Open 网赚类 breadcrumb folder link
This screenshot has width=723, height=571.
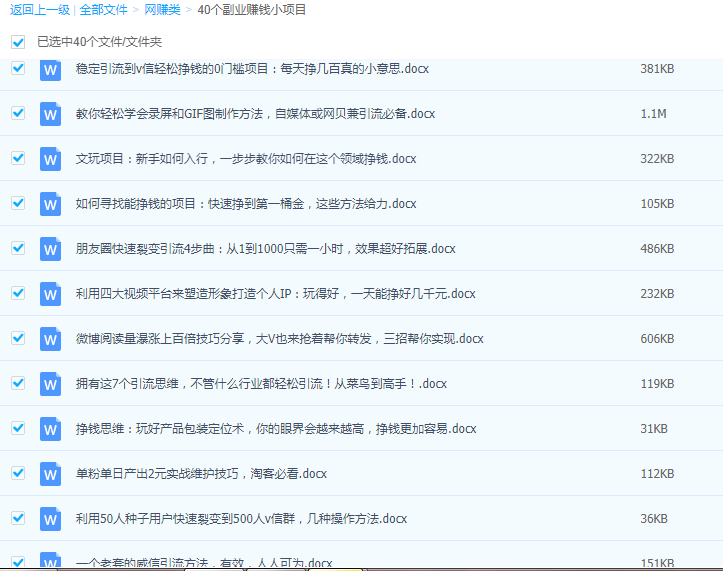pos(162,10)
